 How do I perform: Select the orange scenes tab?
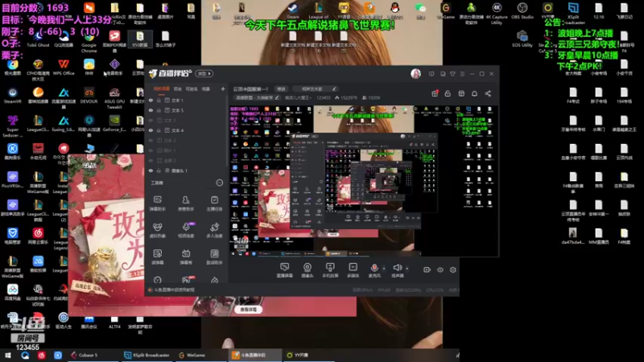click(x=162, y=88)
